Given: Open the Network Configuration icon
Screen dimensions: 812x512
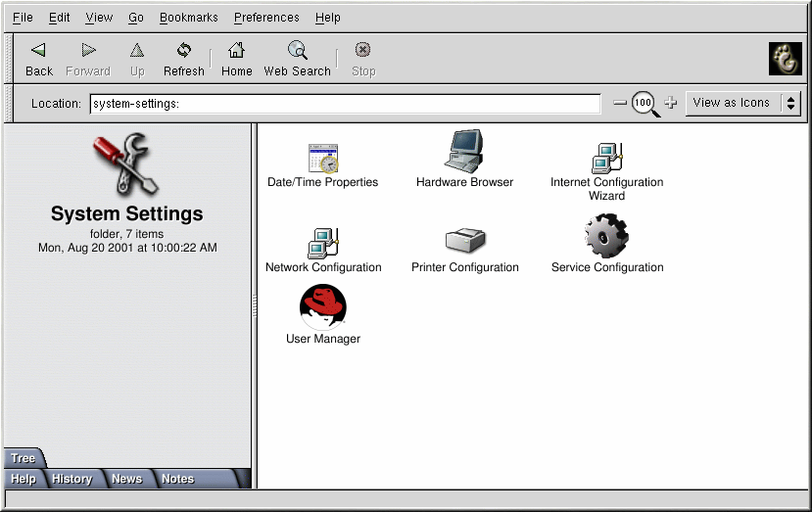Looking at the screenshot, I should click(x=322, y=243).
